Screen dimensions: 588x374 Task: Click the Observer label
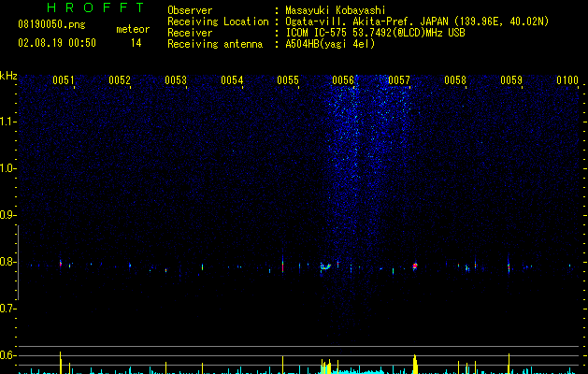[x=190, y=10]
